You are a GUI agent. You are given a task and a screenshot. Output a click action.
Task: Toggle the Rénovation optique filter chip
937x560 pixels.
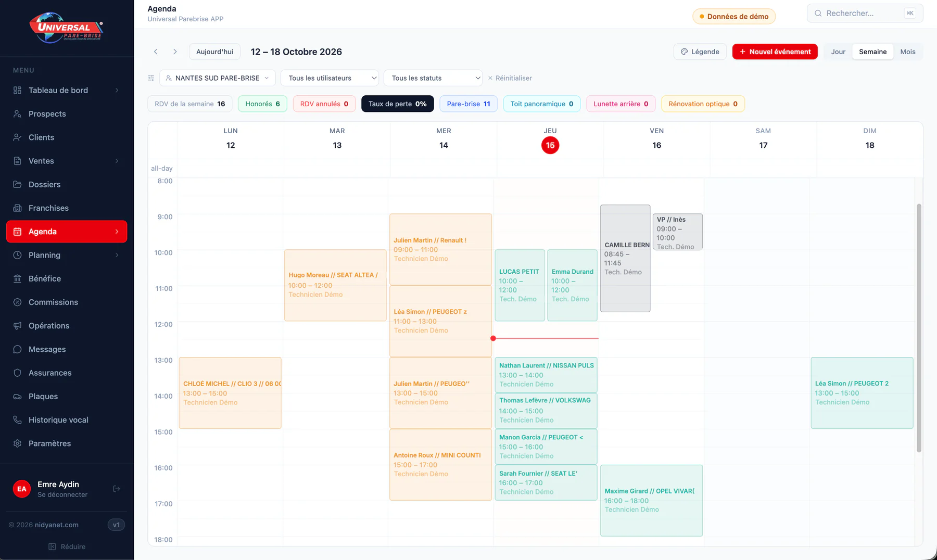coord(703,104)
